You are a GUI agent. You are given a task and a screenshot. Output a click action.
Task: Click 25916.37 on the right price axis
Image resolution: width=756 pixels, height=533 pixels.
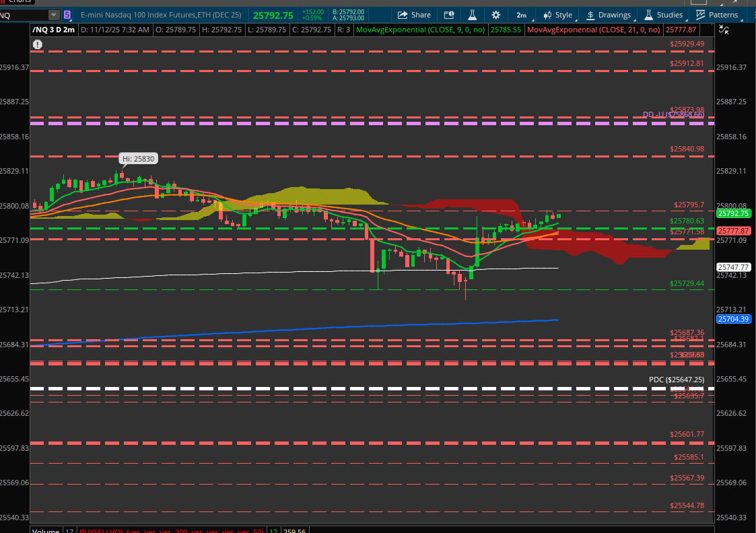[x=731, y=67]
